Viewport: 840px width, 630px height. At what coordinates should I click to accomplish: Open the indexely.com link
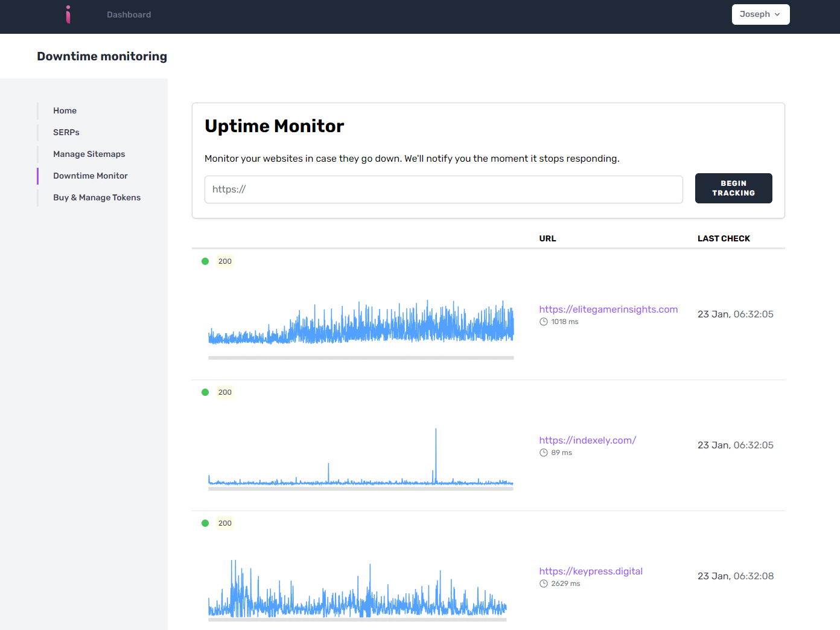click(588, 440)
